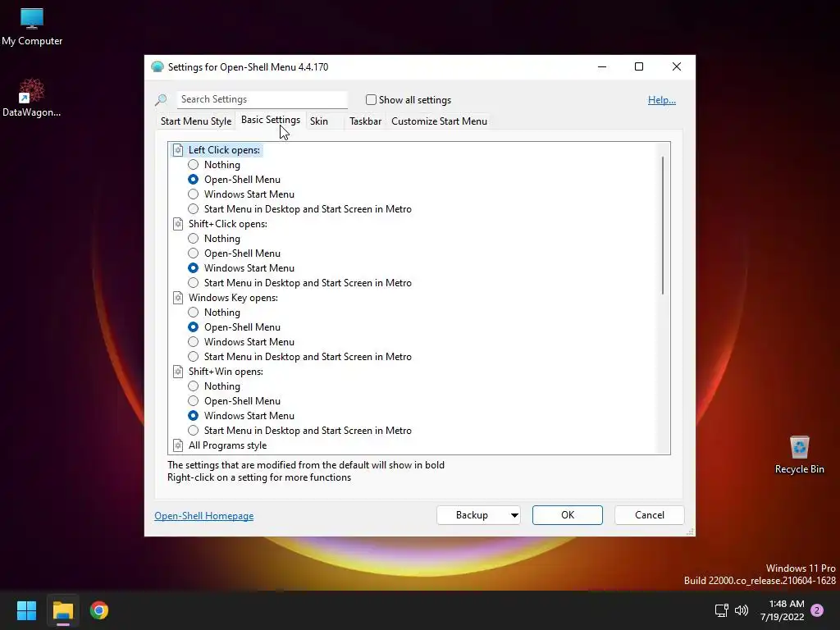Screen dimensions: 840x630
Task: Open the Skin tab
Action: (x=319, y=121)
